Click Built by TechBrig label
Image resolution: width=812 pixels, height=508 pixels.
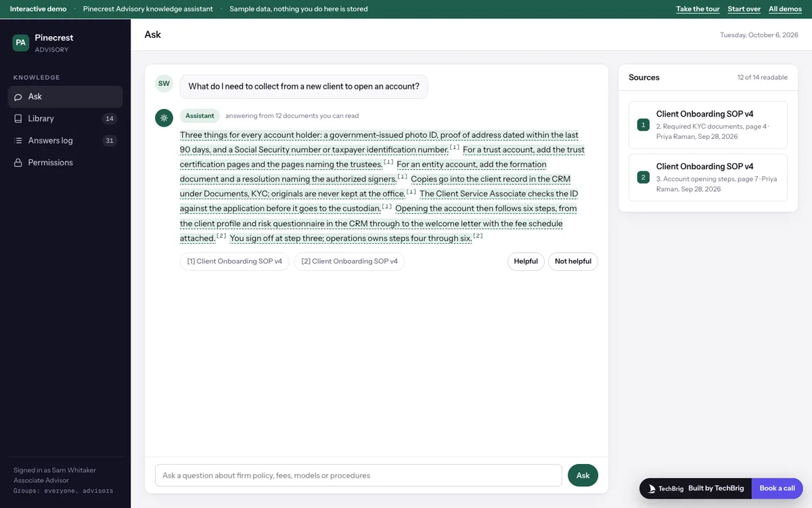click(716, 488)
